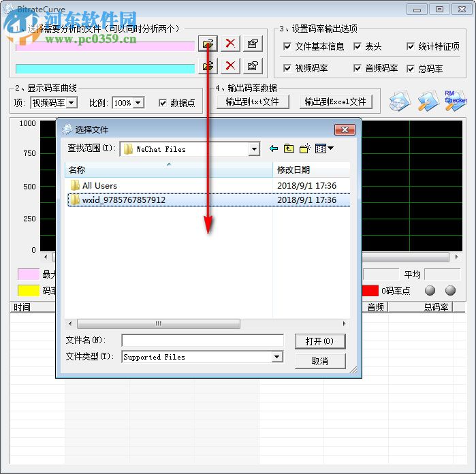Click the magnifier tool icon
This screenshot has width=476, height=474.
coord(428,101)
